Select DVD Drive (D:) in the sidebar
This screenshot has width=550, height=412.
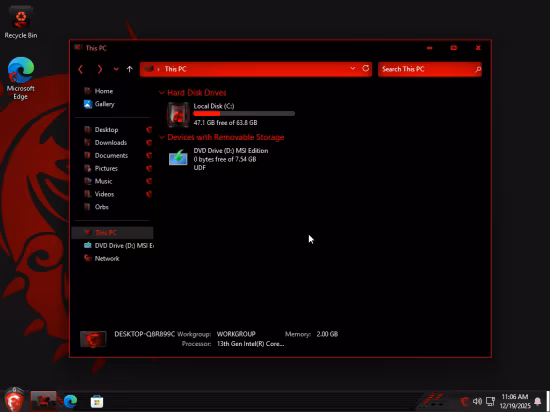click(119, 246)
